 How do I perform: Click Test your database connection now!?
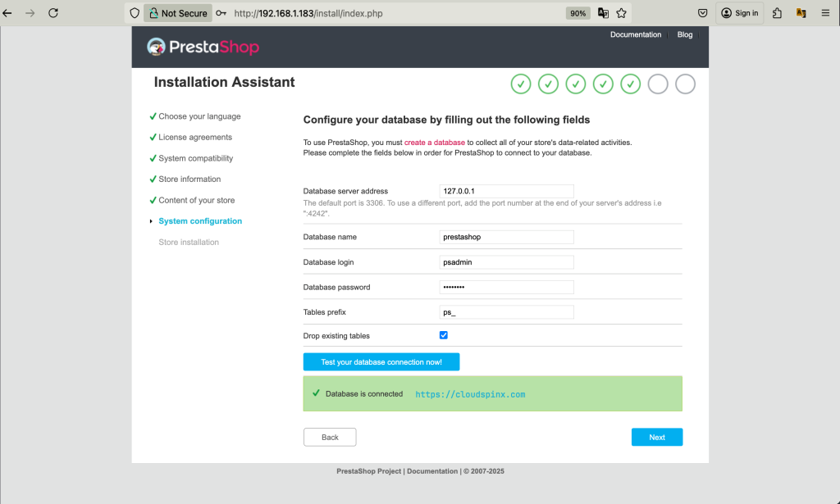click(x=381, y=361)
